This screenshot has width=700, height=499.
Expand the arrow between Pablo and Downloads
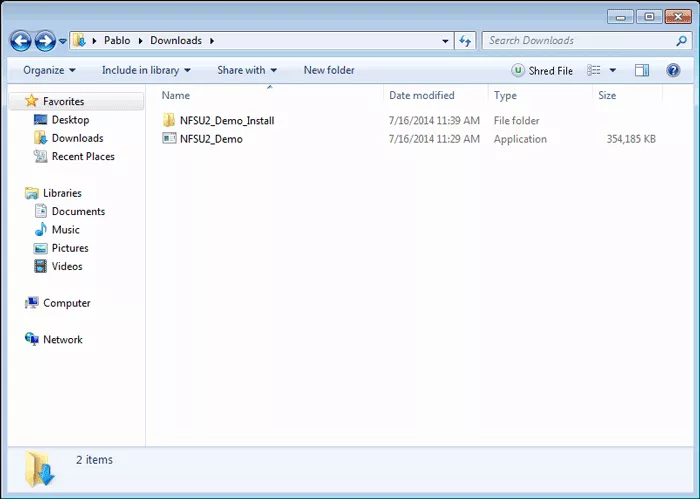[141, 41]
